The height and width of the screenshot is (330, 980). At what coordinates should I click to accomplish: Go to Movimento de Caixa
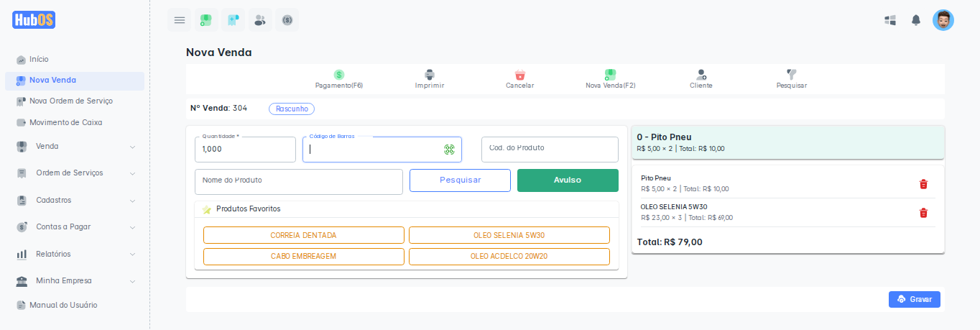[65, 122]
